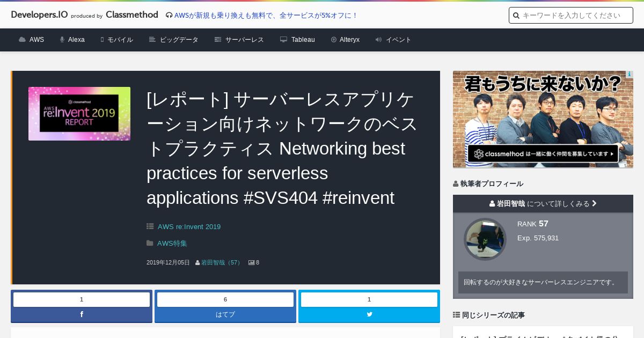Click the Exp. 575,931 value

(x=538, y=238)
